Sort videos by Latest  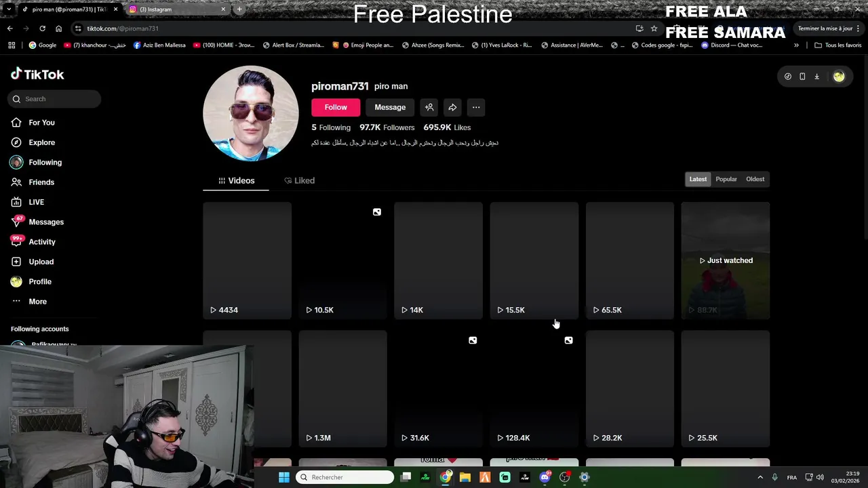(698, 179)
